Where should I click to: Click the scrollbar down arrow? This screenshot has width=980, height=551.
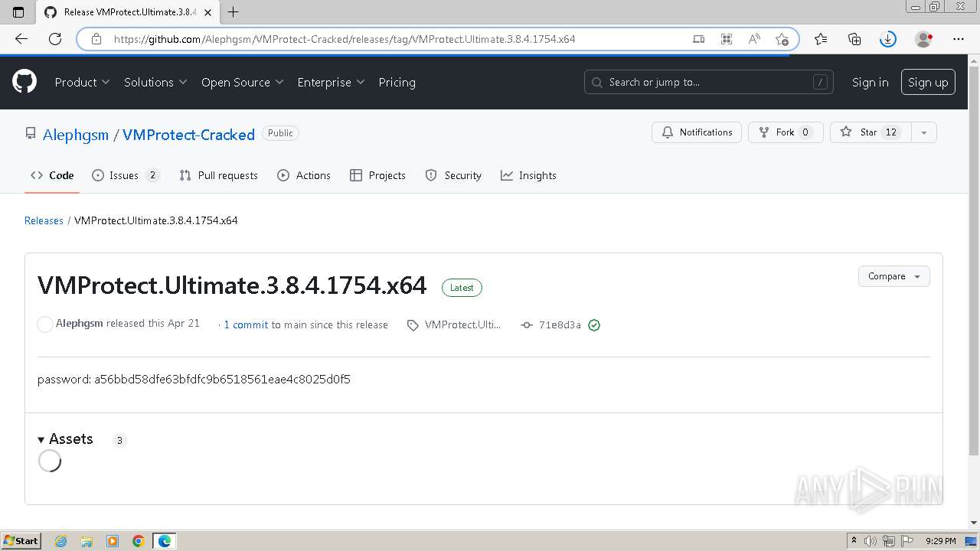tap(974, 523)
